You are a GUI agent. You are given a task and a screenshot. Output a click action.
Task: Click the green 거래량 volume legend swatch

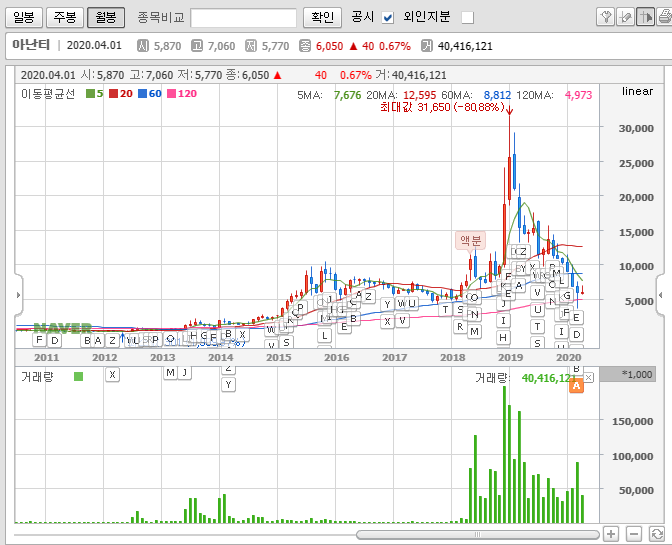coord(78,377)
